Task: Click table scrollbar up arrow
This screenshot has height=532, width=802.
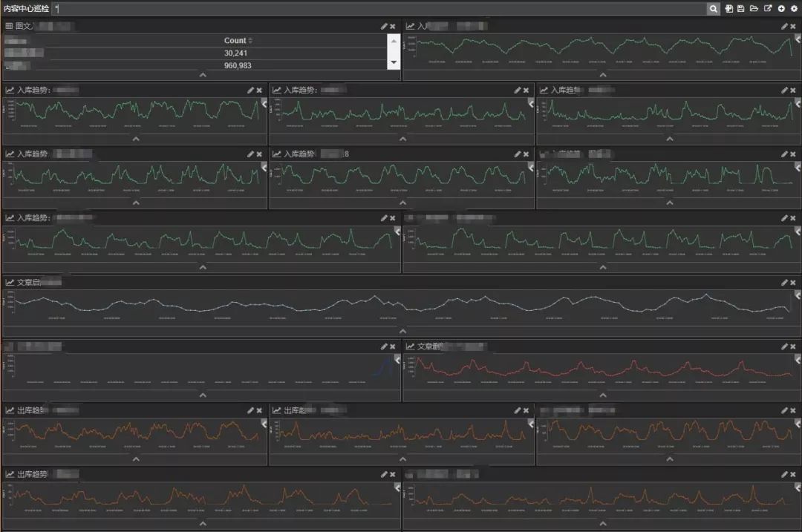Action: [x=394, y=40]
